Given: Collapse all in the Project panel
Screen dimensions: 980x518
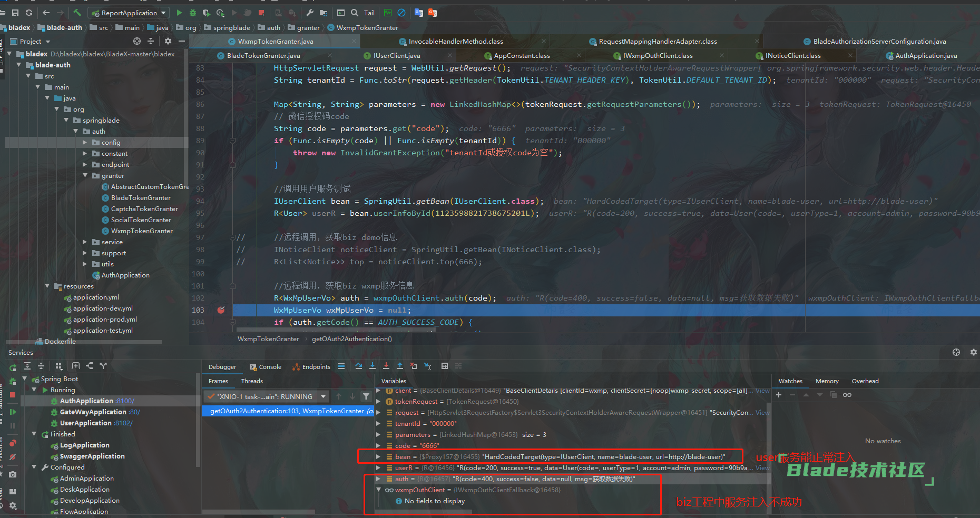Looking at the screenshot, I should 151,41.
